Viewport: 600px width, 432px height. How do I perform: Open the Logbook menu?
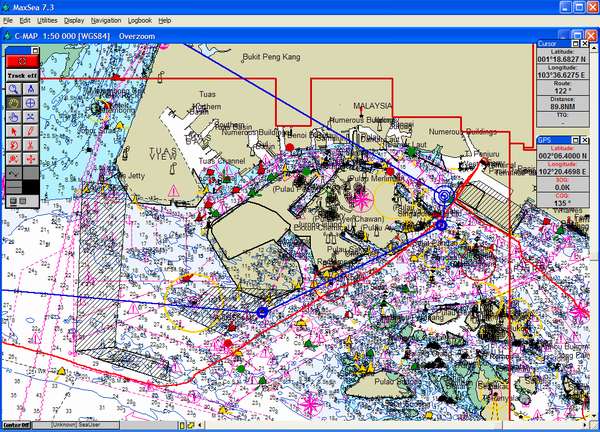[140, 21]
